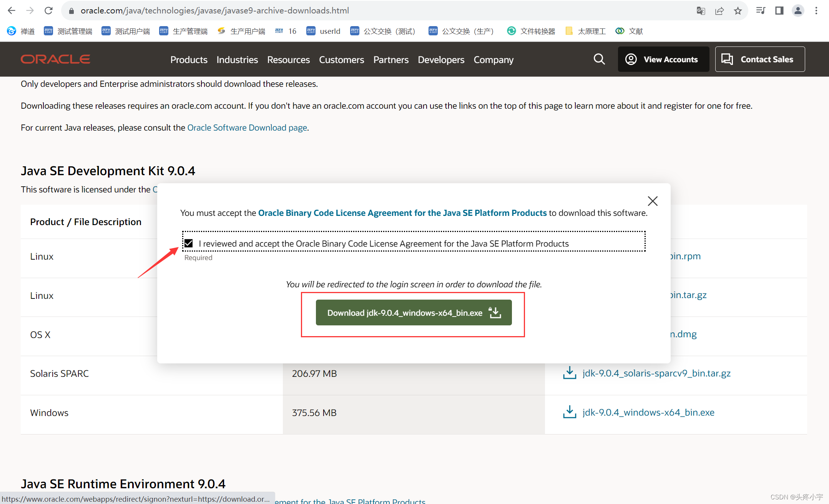Open Chrome's three-dot menu
The image size is (829, 504).
pos(816,10)
